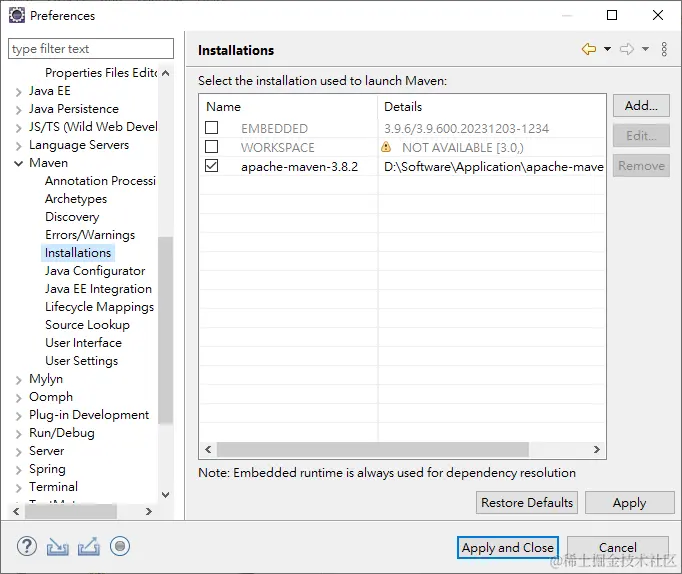Check the EMBEDDED installation checkbox
The image size is (682, 574).
click(212, 128)
